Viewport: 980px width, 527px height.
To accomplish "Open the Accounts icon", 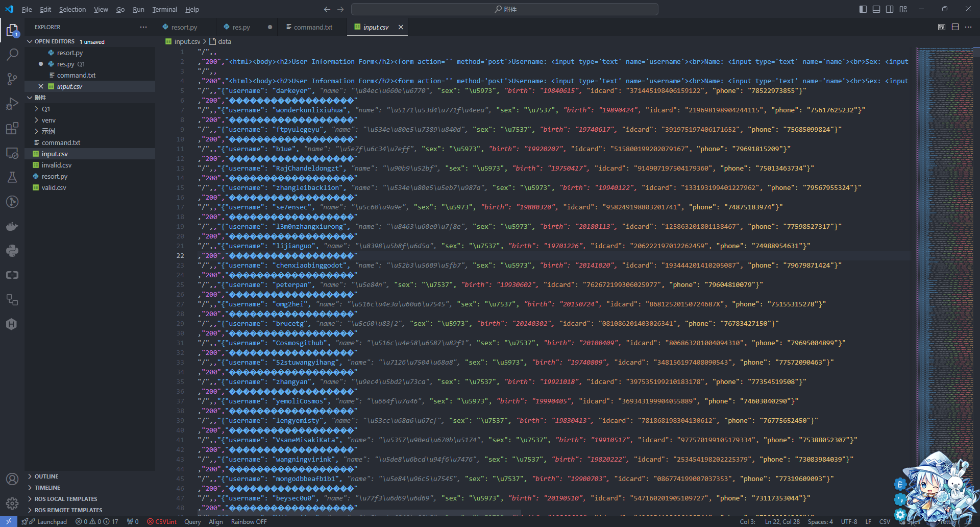I will click(12, 479).
